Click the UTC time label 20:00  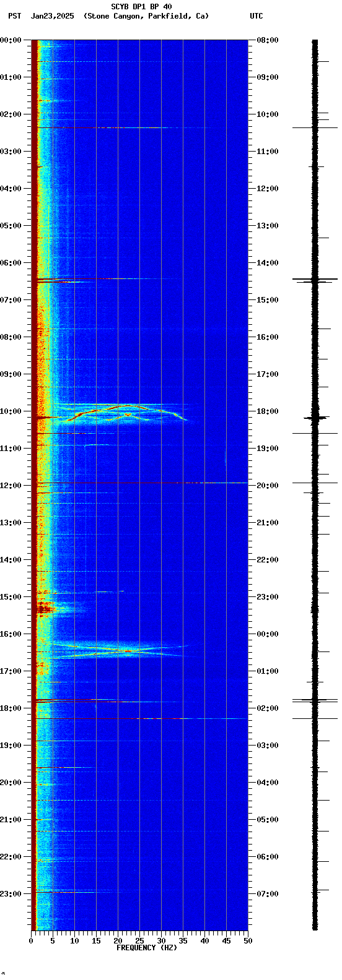pyautogui.click(x=267, y=486)
